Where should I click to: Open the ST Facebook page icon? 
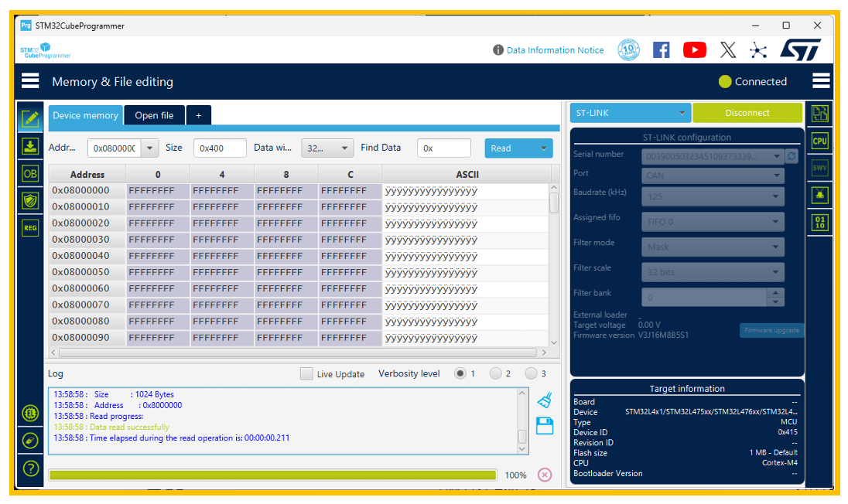(661, 50)
